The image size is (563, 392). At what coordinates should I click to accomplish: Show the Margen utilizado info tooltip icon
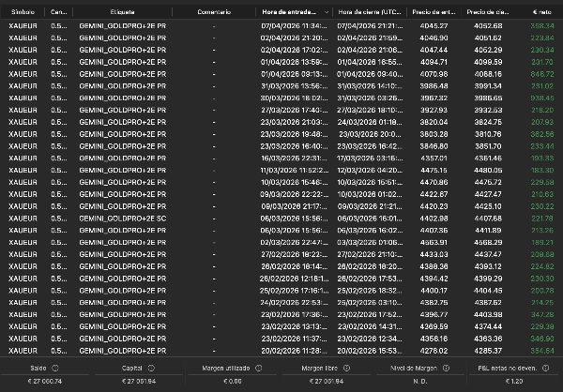coord(259,368)
